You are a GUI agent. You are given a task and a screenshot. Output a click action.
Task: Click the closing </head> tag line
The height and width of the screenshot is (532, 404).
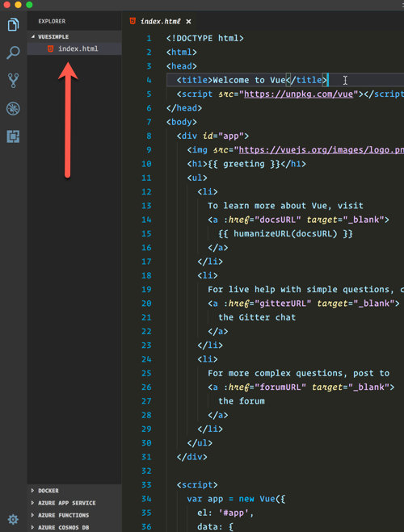184,108
